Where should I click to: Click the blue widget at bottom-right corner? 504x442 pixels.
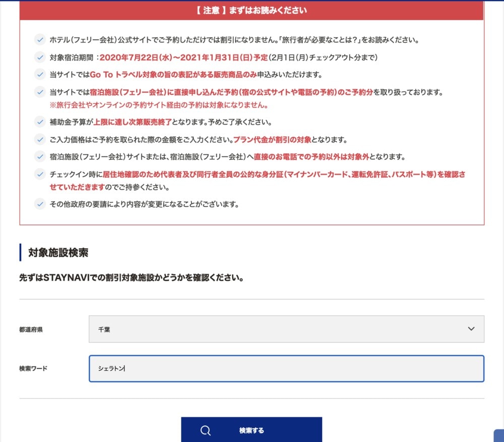coord(499,435)
